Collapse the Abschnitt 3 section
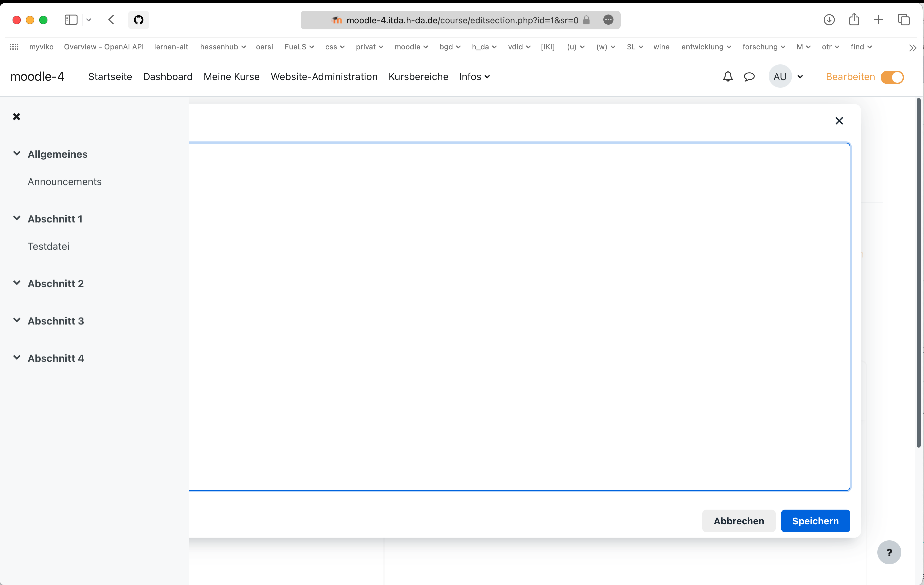This screenshot has width=924, height=585. point(17,320)
